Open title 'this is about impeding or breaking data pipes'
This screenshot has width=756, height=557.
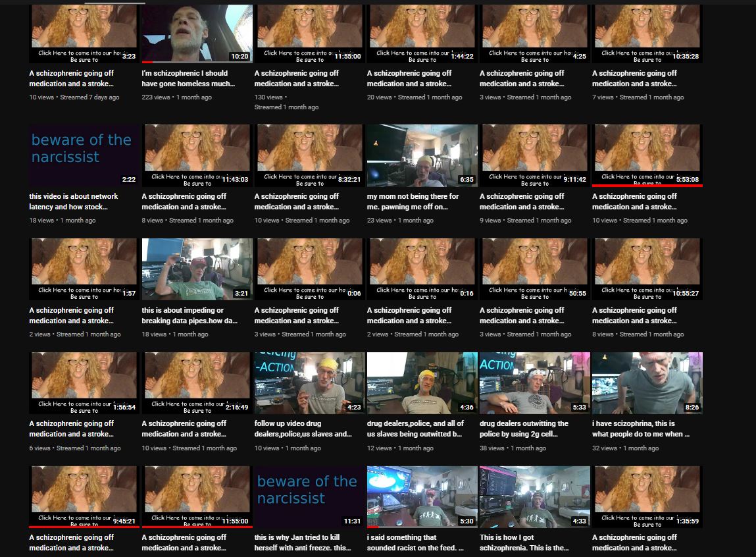(x=189, y=315)
